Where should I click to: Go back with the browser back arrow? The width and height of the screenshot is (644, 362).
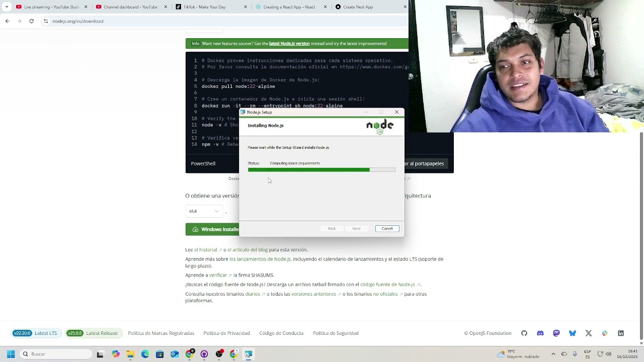click(x=7, y=21)
